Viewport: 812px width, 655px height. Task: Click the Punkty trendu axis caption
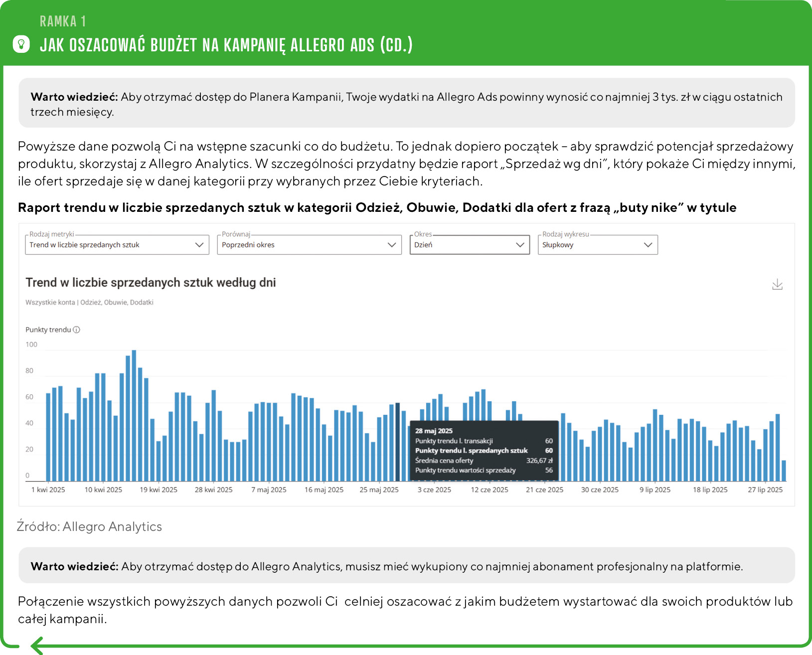coord(48,329)
